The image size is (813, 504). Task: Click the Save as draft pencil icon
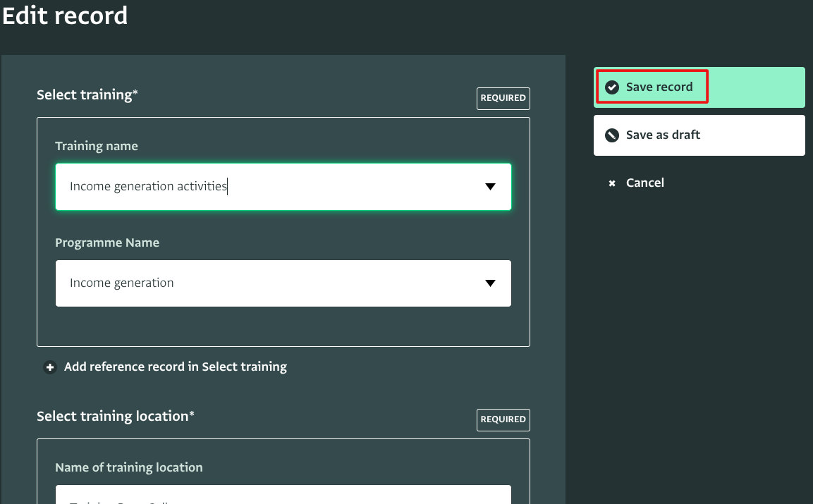click(612, 135)
